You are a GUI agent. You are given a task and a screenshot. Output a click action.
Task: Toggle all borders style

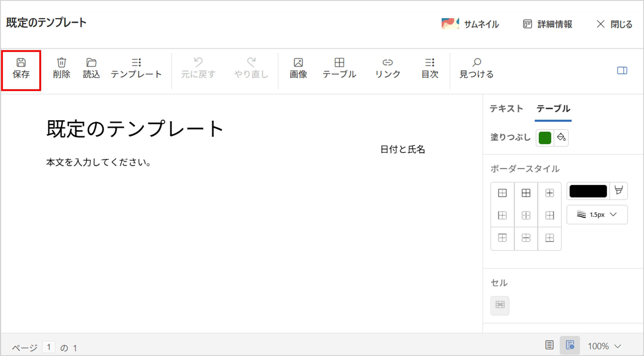[526, 193]
